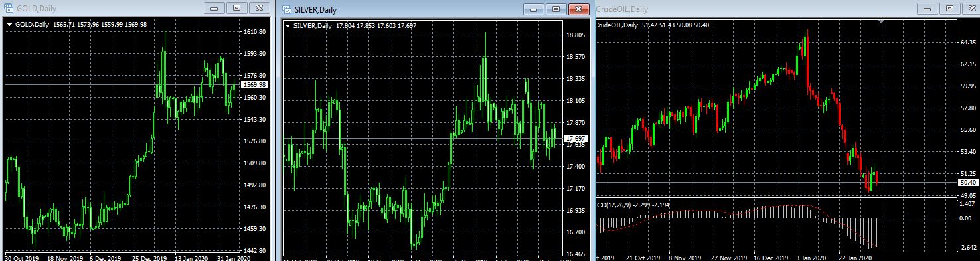Maximize the SILVER,Daily chart window

coord(556,9)
